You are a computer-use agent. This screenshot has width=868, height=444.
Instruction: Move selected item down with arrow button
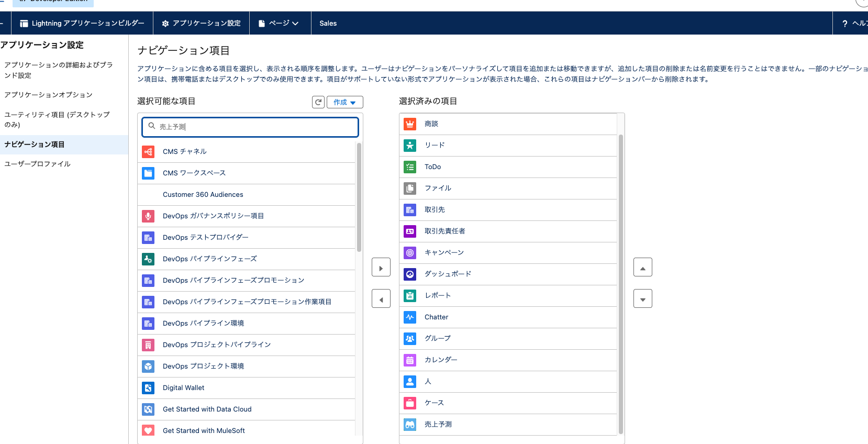click(x=643, y=299)
